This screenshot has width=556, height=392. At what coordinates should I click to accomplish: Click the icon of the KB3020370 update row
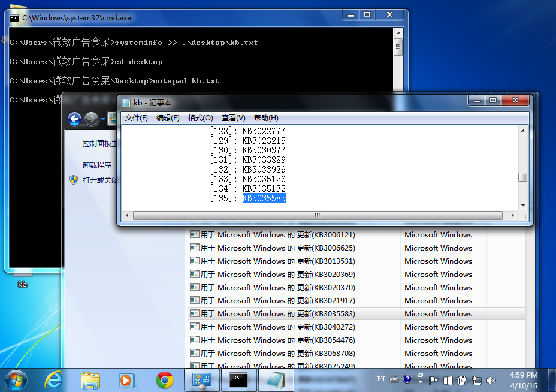(194, 287)
